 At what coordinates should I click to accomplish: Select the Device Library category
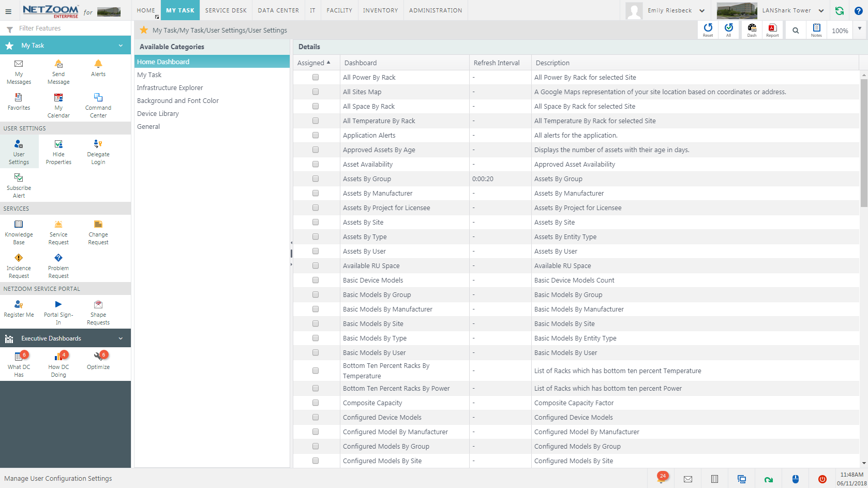point(158,114)
